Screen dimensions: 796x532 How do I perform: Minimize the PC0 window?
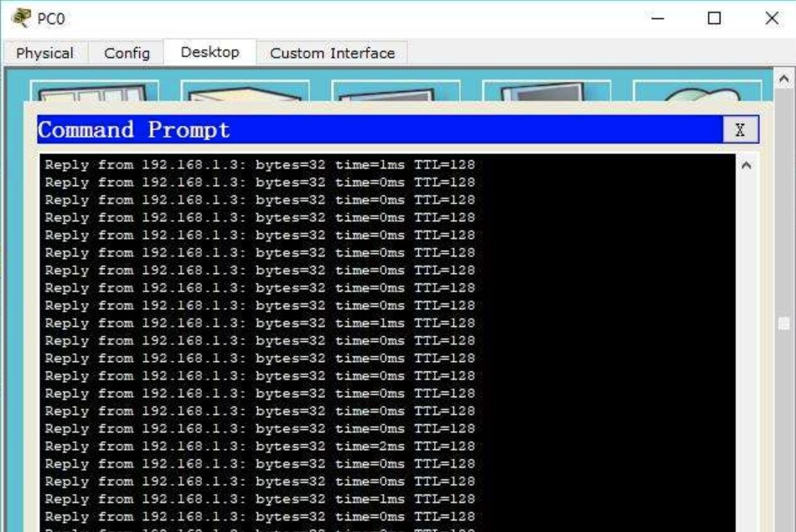(658, 18)
